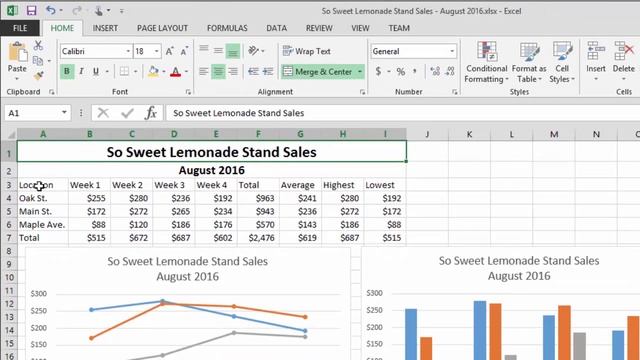Click the Touch/Mouse mode icon
The image size is (640, 360).
[x=98, y=11]
